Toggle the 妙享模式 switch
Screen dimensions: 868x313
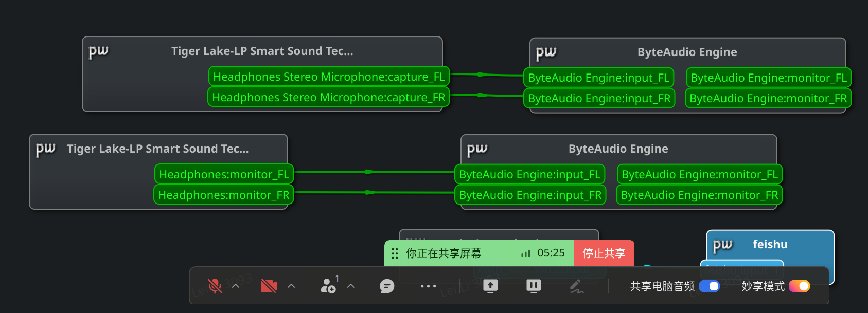799,286
